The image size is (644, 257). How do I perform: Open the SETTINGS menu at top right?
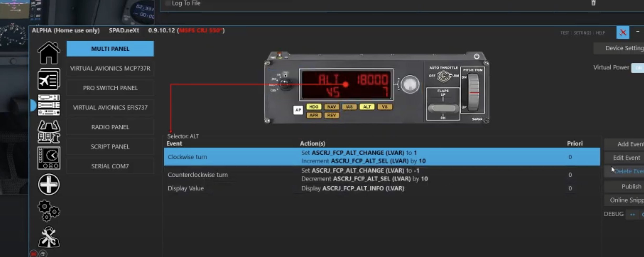pos(582,33)
